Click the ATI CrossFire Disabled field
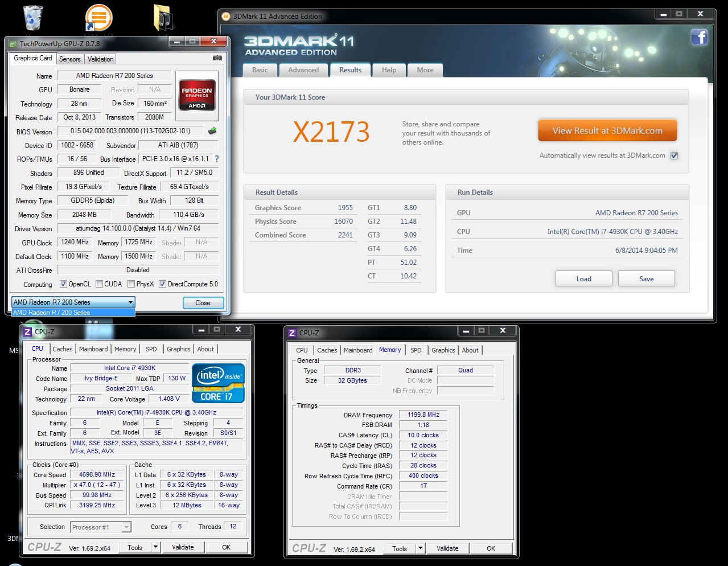The width and height of the screenshot is (728, 566). coord(138,270)
